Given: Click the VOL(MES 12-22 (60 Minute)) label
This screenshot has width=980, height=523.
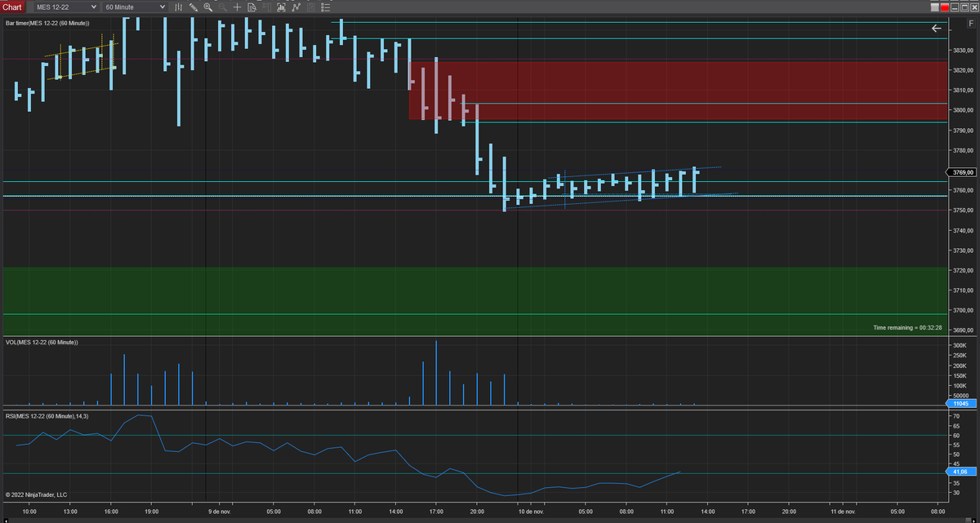Looking at the screenshot, I should (x=41, y=342).
